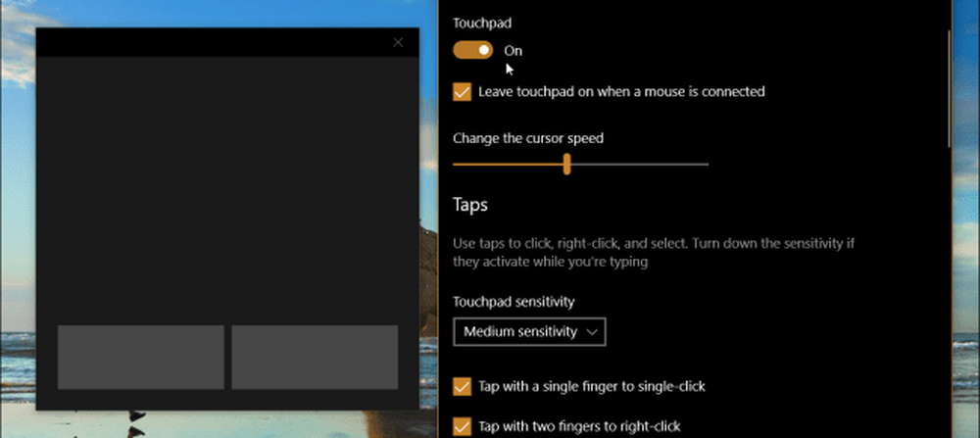Click the Touchpad sensitivity label

click(x=514, y=302)
